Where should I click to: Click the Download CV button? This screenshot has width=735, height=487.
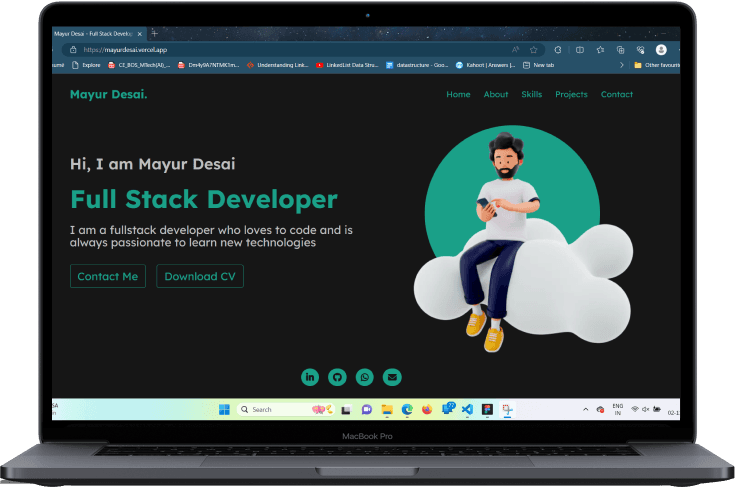pyautogui.click(x=200, y=276)
